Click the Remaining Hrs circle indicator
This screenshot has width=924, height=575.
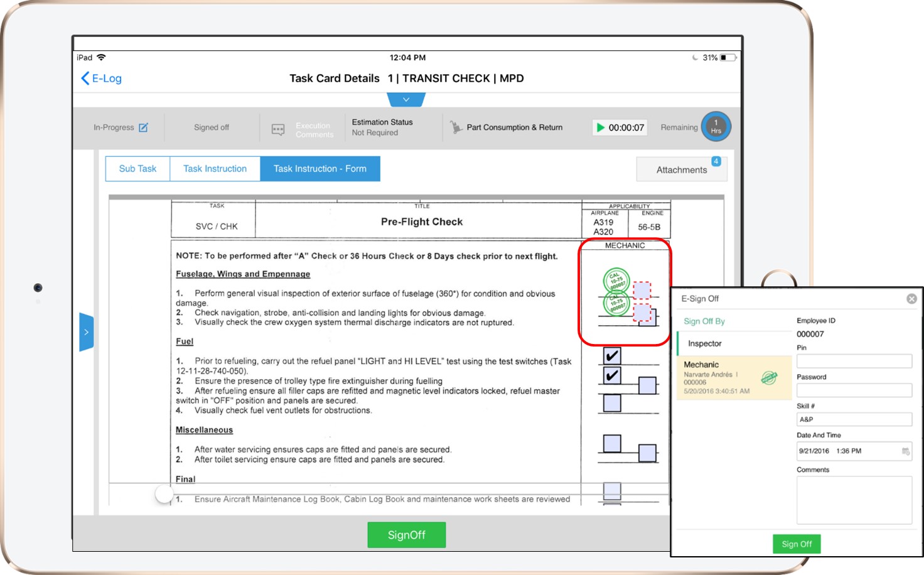(x=716, y=126)
